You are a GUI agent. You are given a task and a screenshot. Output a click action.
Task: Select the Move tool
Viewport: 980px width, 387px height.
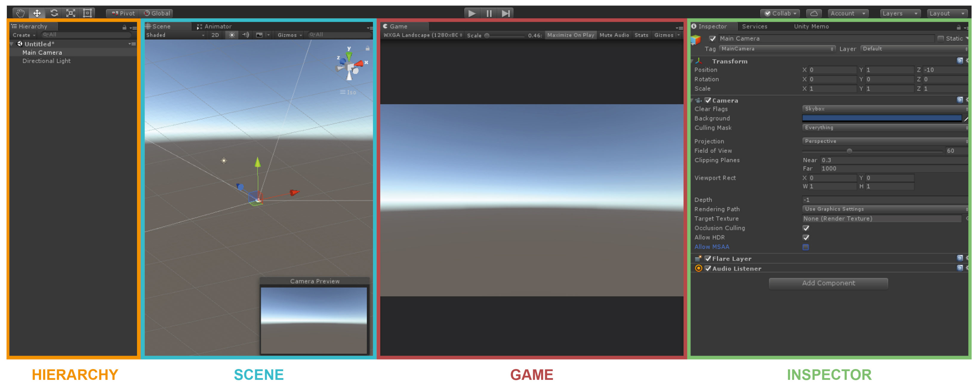tap(37, 13)
